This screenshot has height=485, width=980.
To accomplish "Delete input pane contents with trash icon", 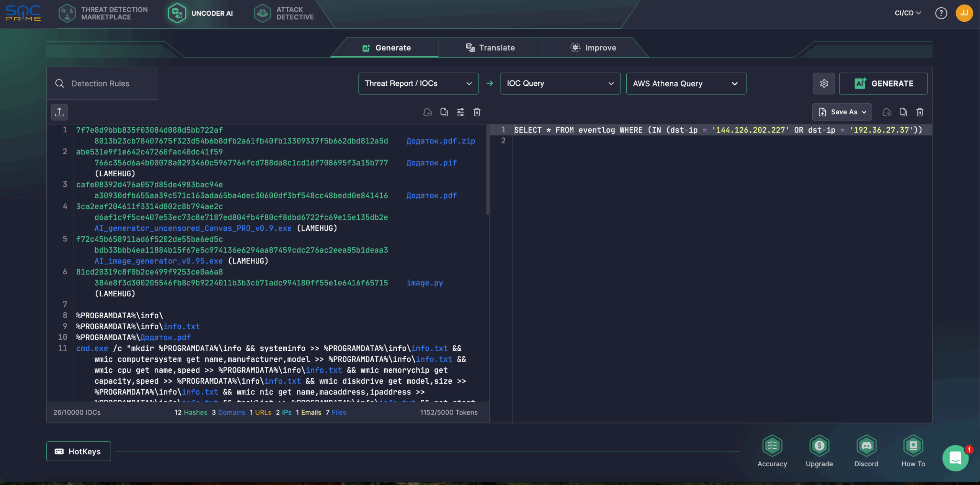I will click(477, 112).
